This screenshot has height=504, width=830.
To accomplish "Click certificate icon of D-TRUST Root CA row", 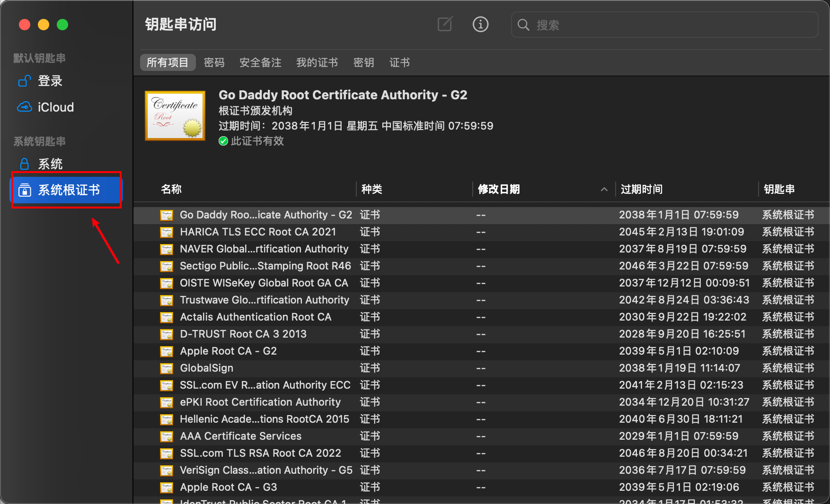I will pos(167,334).
